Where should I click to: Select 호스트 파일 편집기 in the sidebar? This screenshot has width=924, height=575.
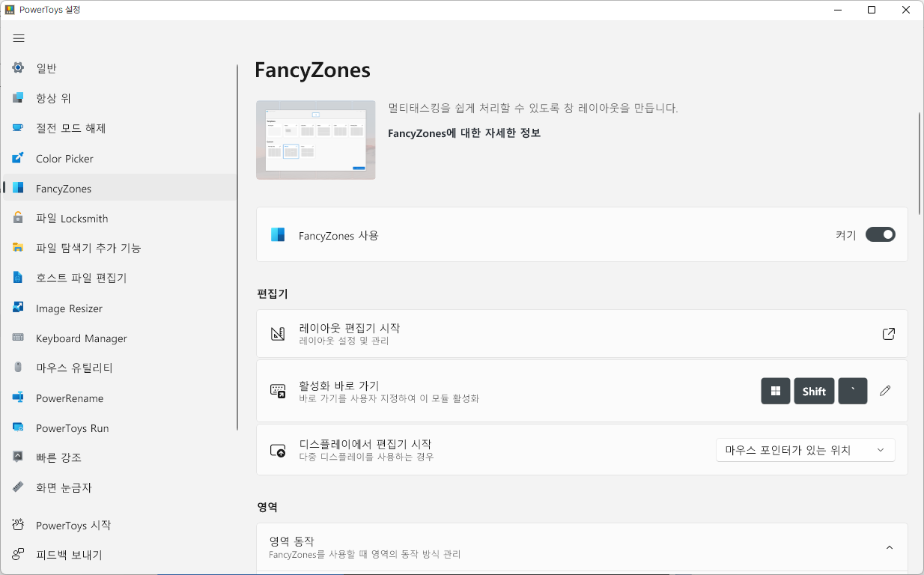point(120,278)
